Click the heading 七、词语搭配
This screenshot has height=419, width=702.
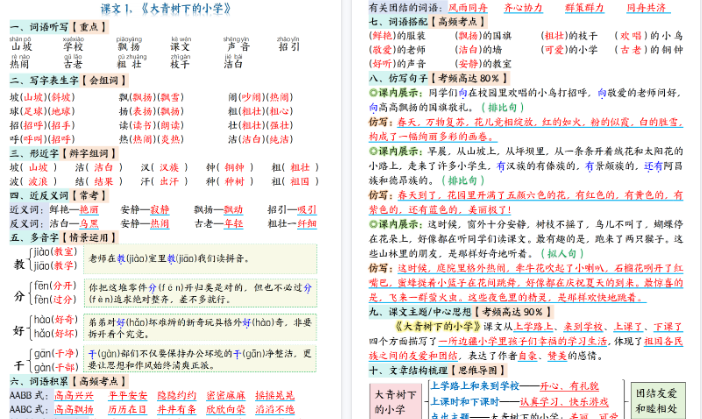(398, 21)
